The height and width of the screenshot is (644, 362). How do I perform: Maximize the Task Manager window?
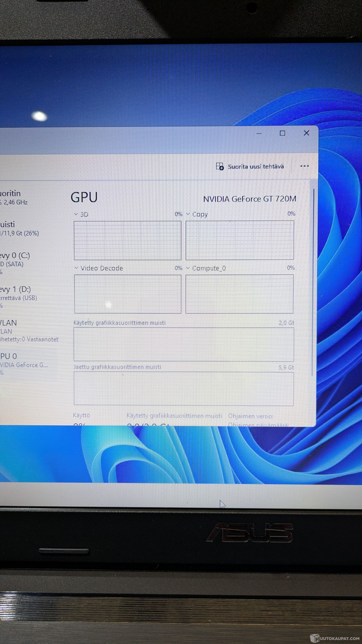[x=282, y=134]
